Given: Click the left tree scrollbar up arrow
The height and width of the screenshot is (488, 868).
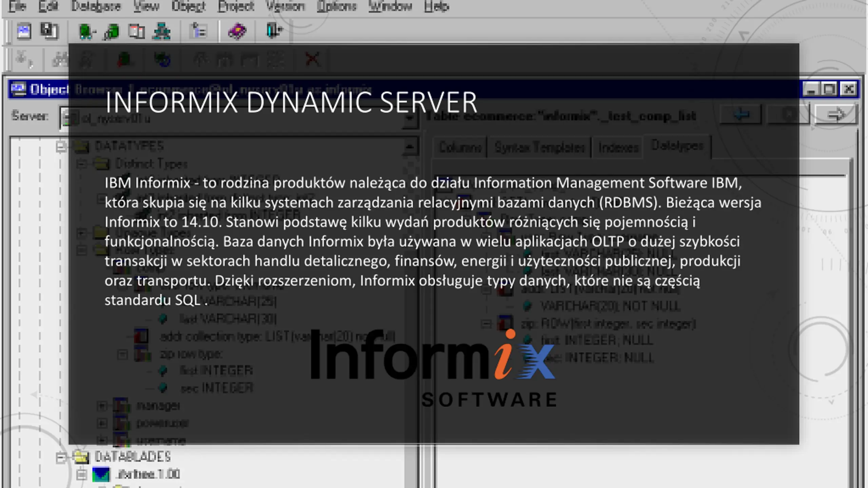Looking at the screenshot, I should coord(410,146).
